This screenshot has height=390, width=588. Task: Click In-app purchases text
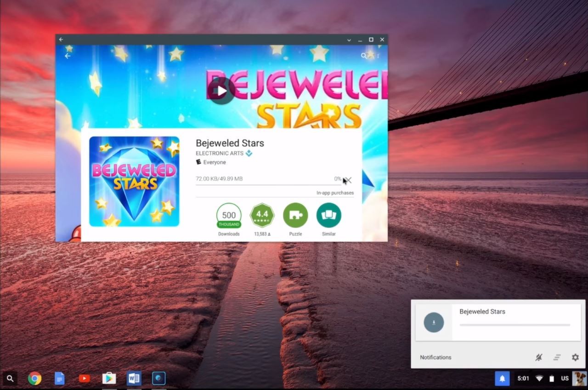point(335,193)
